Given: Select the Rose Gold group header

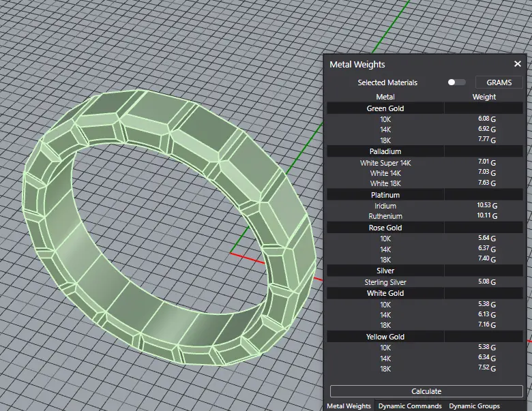Looking at the screenshot, I should coord(385,228).
